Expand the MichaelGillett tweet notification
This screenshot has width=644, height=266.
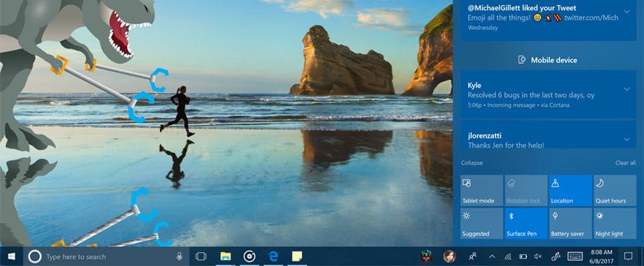627,11
